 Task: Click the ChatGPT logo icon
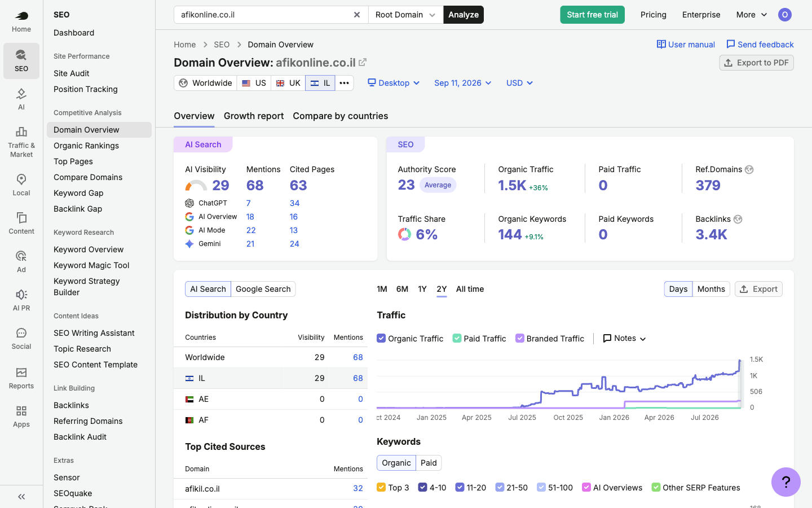pyautogui.click(x=189, y=203)
